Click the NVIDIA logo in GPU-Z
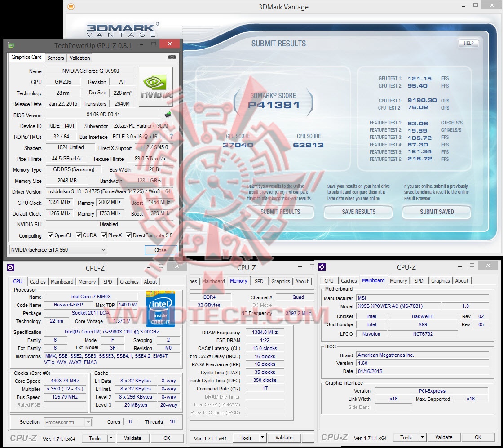 pos(155,87)
